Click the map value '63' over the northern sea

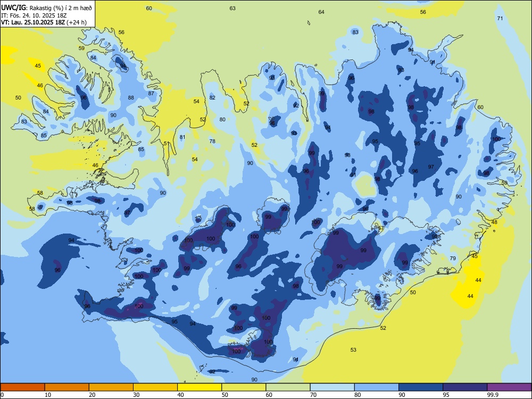(x=232, y=8)
